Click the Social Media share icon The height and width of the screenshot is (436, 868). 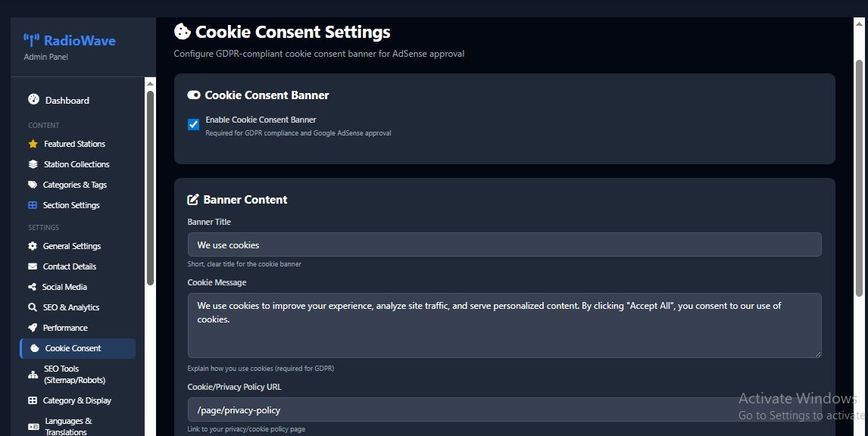(33, 287)
